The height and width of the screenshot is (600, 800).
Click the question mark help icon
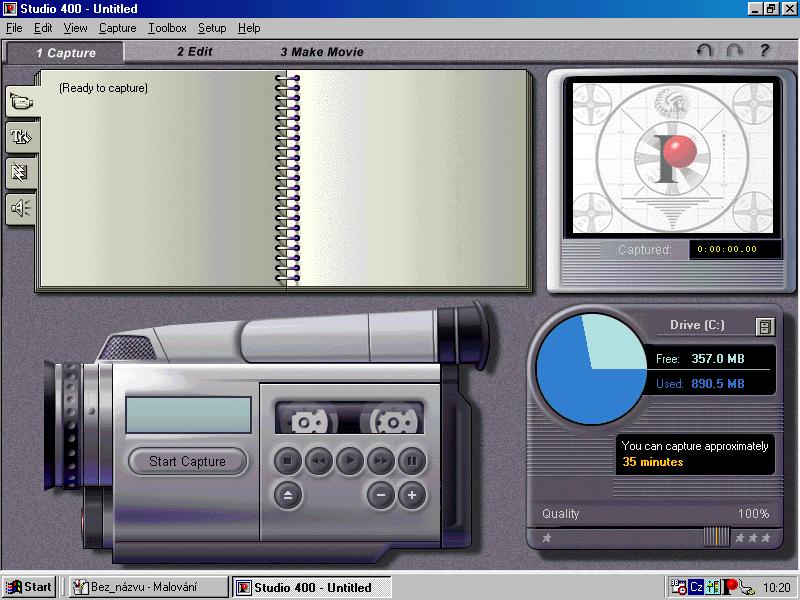764,51
